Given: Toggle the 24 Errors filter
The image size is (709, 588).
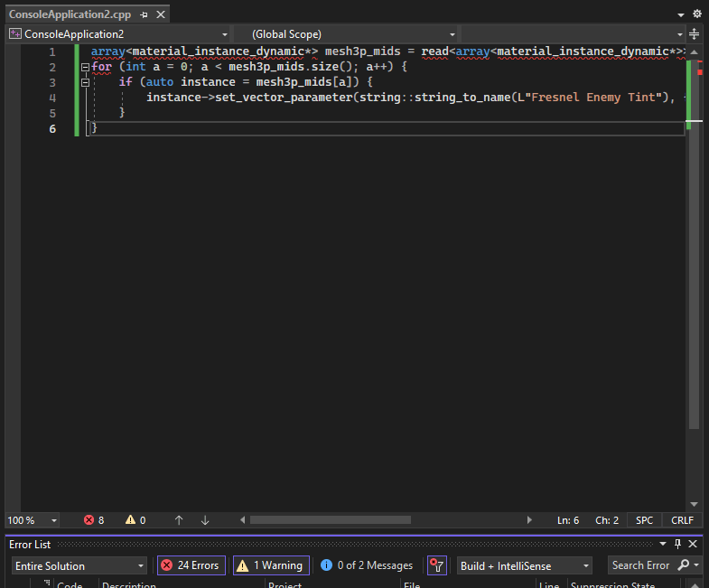Looking at the screenshot, I should pos(191,565).
